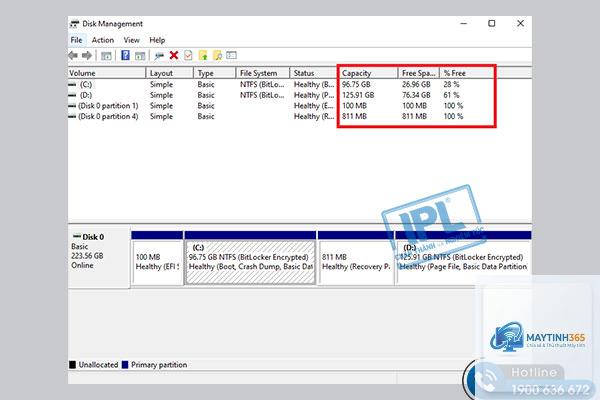The image size is (600, 400).
Task: Minimize the Disk Management window
Action: 463,24
